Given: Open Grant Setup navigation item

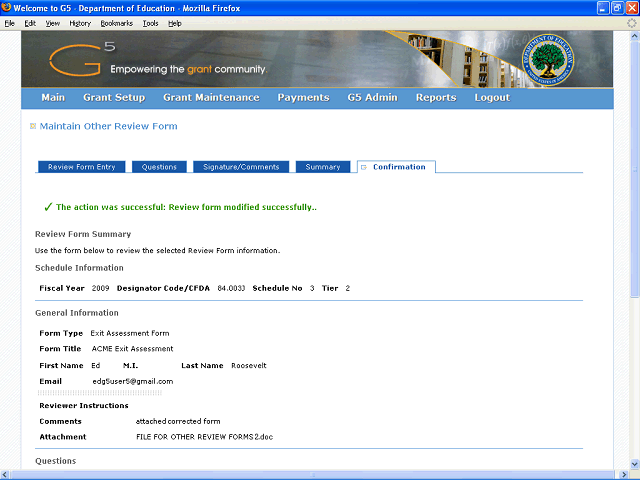Looking at the screenshot, I should [x=114, y=98].
